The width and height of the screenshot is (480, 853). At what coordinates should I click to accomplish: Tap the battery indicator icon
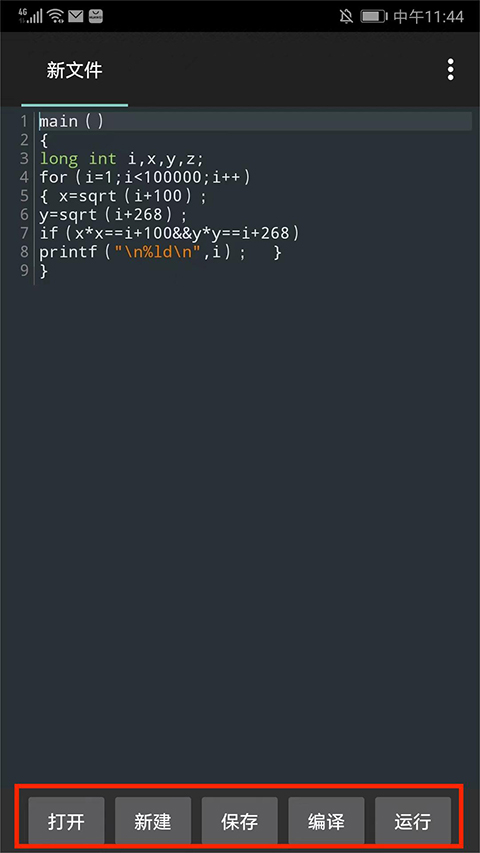[373, 16]
